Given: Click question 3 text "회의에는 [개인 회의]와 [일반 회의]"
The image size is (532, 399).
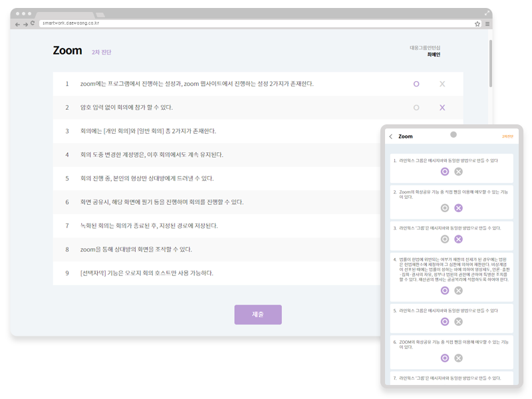Looking at the screenshot, I should point(122,131).
